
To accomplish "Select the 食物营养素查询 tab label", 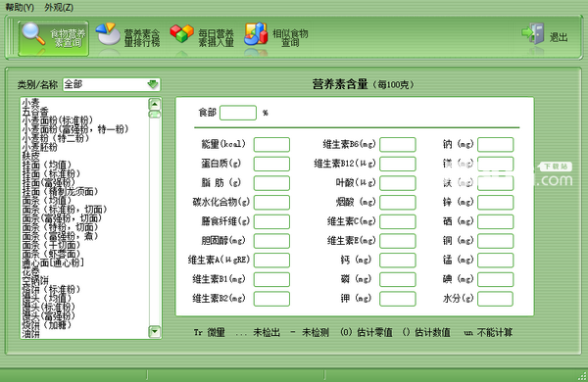I will tap(68, 38).
